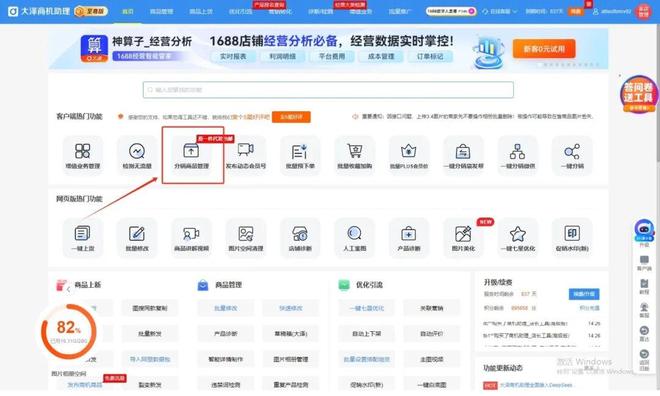
Task: Click the 神算子 blue app logo in the banner
Action: coord(94,48)
